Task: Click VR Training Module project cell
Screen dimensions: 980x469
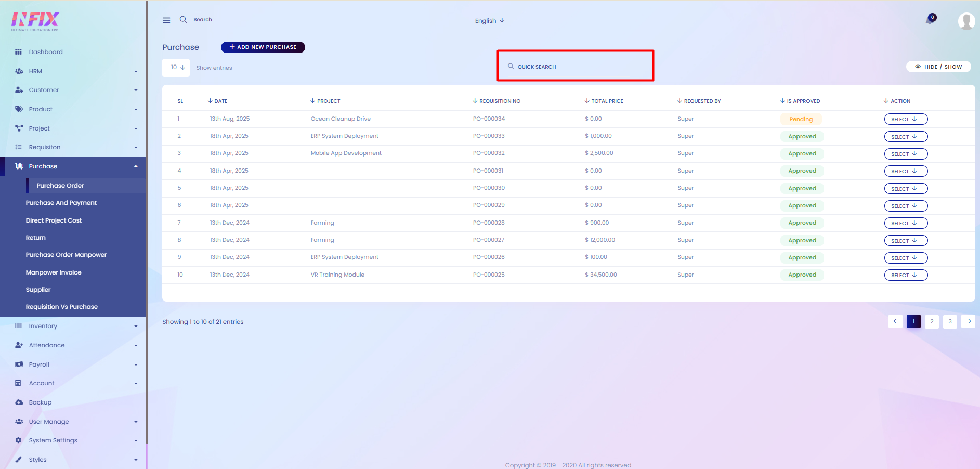Action: tap(337, 275)
